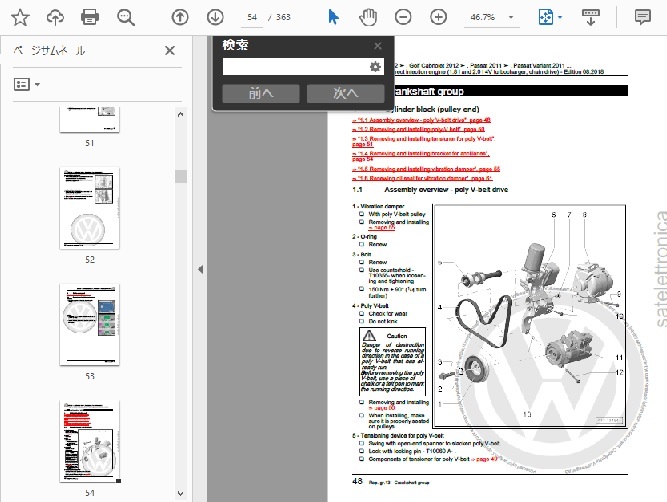This screenshot has height=502, width=667.
Task: Go to previous page arrow
Action: [180, 17]
